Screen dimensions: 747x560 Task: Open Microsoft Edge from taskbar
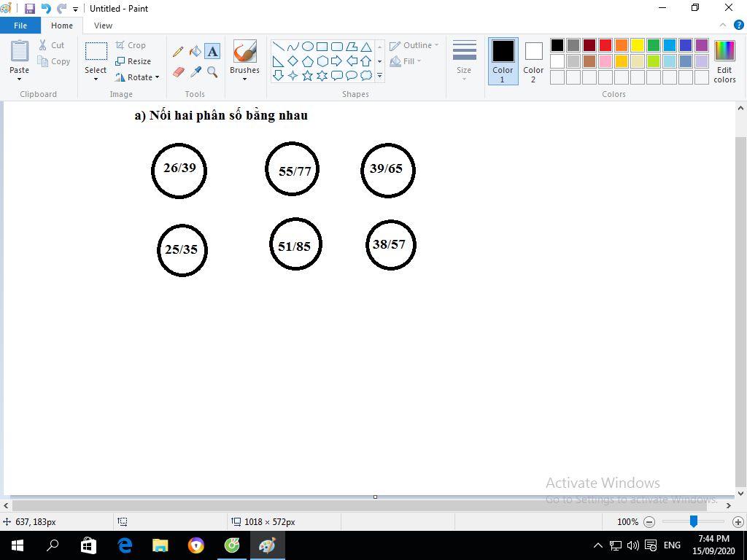(125, 545)
